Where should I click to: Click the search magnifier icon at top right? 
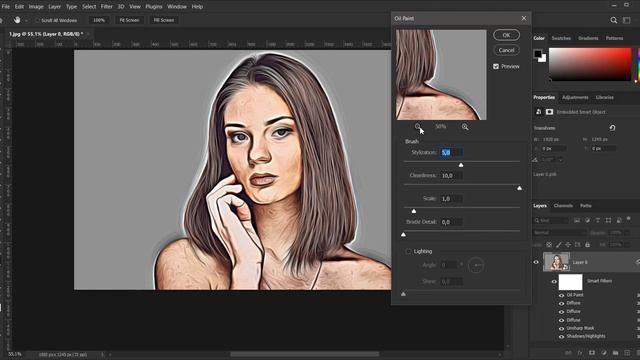[x=613, y=20]
